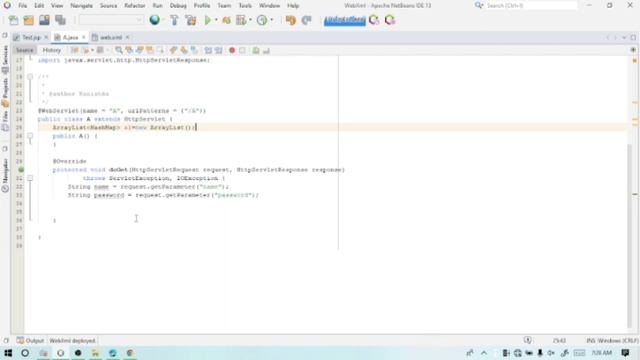
Task: Open the Run Project dropdown arrow
Action: click(216, 20)
